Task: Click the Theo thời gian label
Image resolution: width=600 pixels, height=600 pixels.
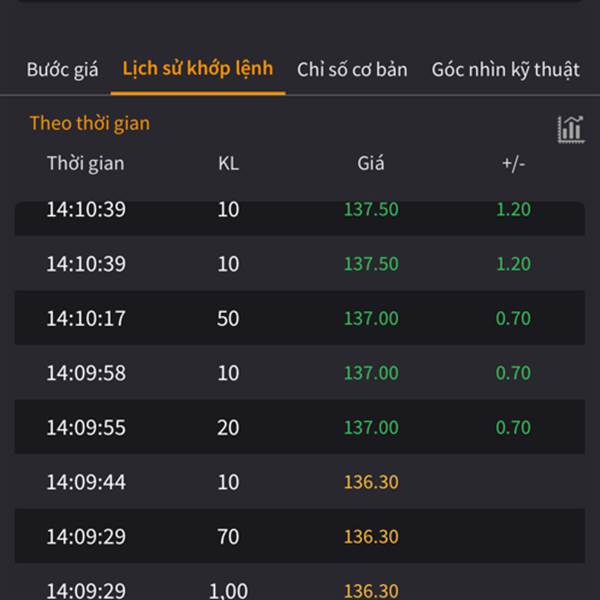Action: [x=90, y=124]
